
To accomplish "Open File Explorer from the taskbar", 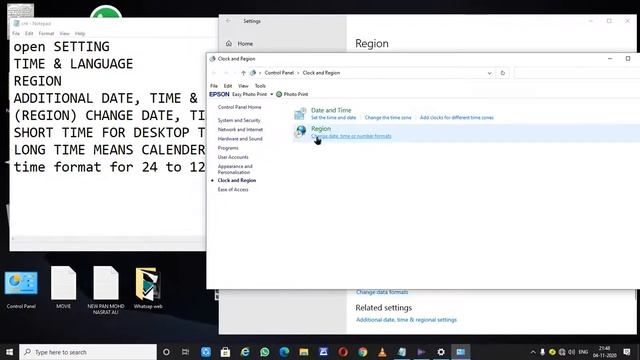I will pos(304,352).
